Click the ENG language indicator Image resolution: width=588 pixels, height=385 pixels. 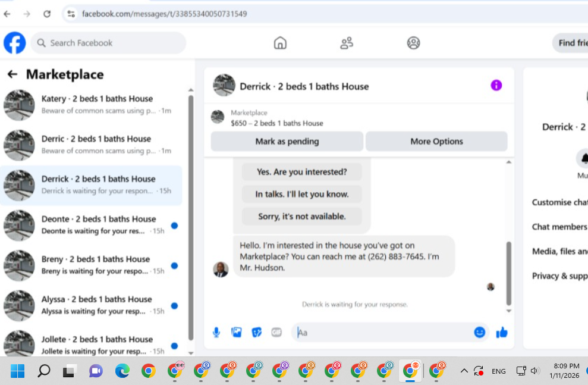498,371
